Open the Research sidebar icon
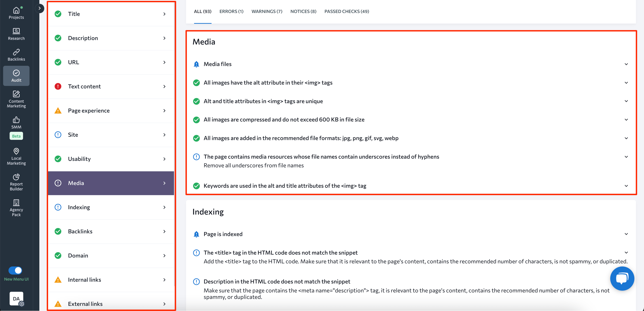The height and width of the screenshot is (311, 644). click(16, 31)
